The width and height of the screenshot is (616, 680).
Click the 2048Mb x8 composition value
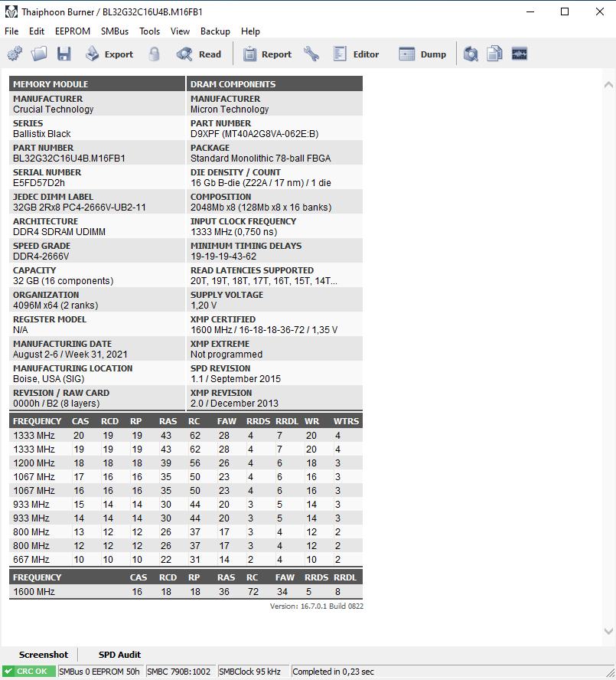pos(261,208)
